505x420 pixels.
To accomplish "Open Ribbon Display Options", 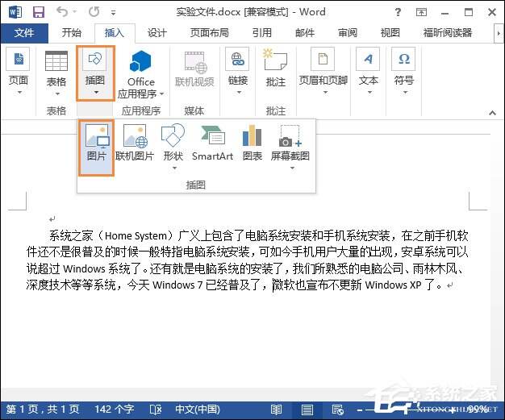I will 421,12.
